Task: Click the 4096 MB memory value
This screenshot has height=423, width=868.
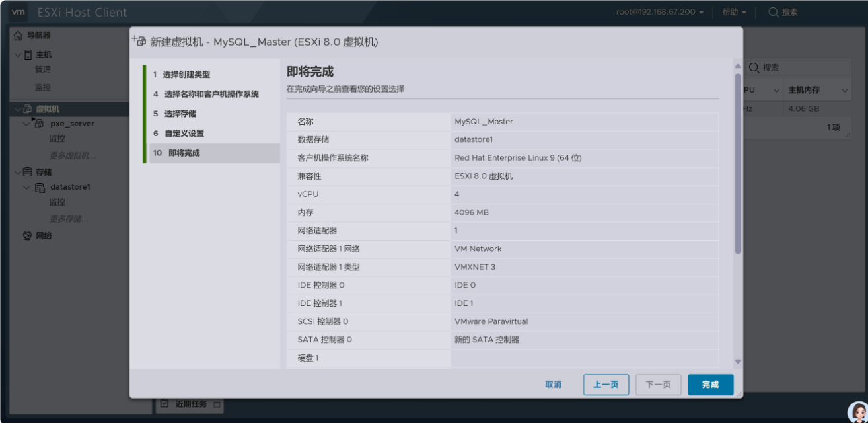Action: (472, 213)
